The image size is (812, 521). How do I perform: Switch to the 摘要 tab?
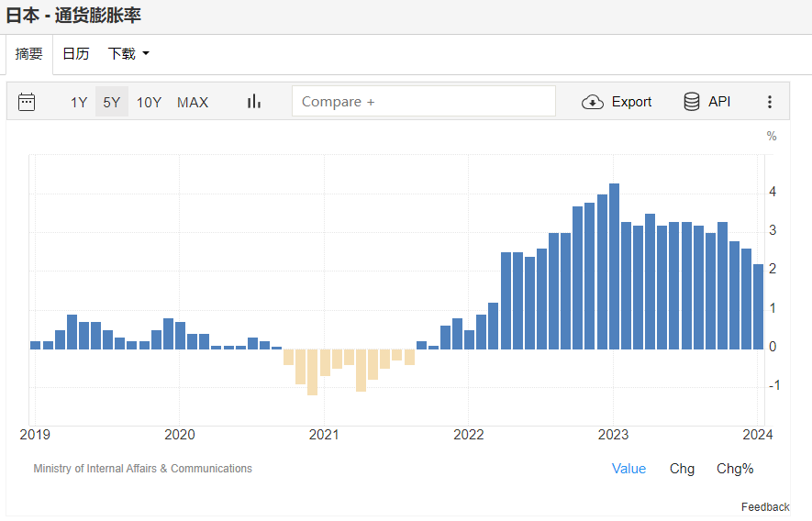pyautogui.click(x=29, y=54)
